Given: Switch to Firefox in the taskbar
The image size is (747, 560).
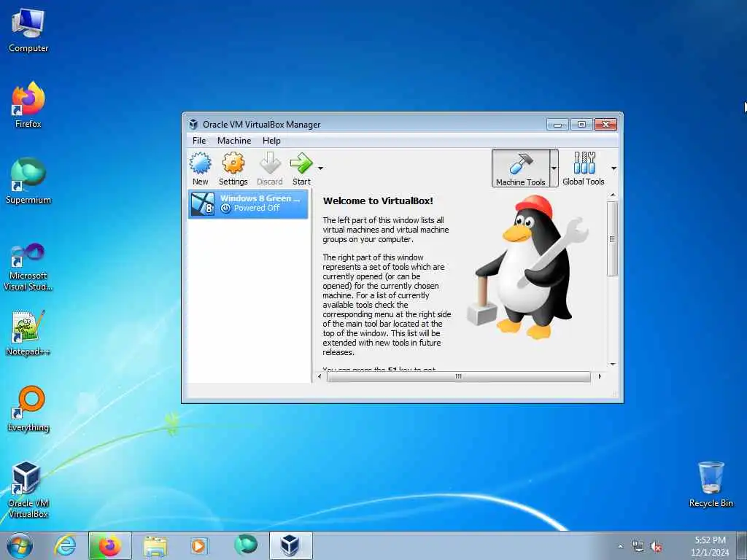Looking at the screenshot, I should coord(109,545).
